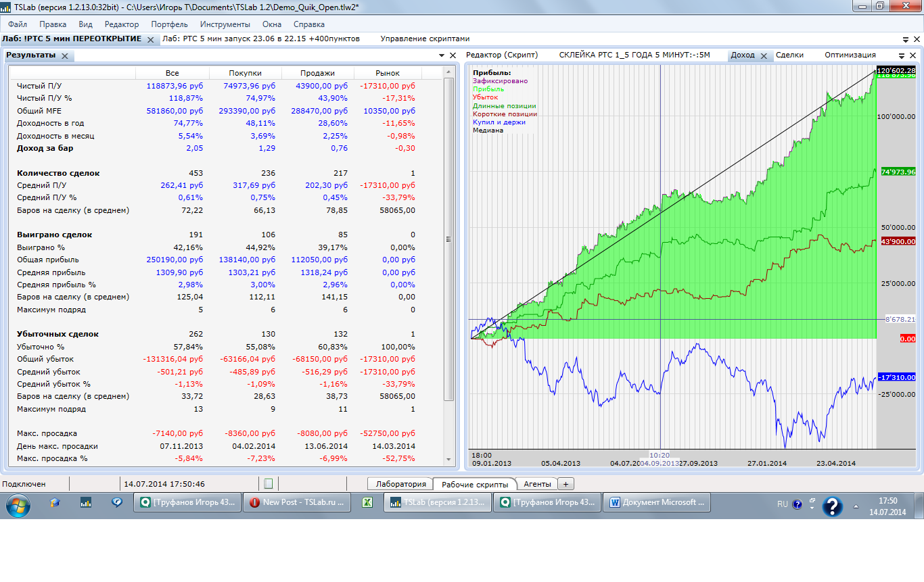The height and width of the screenshot is (582, 924).
Task: Open the top document list dropdown arrow
Action: (x=906, y=40)
